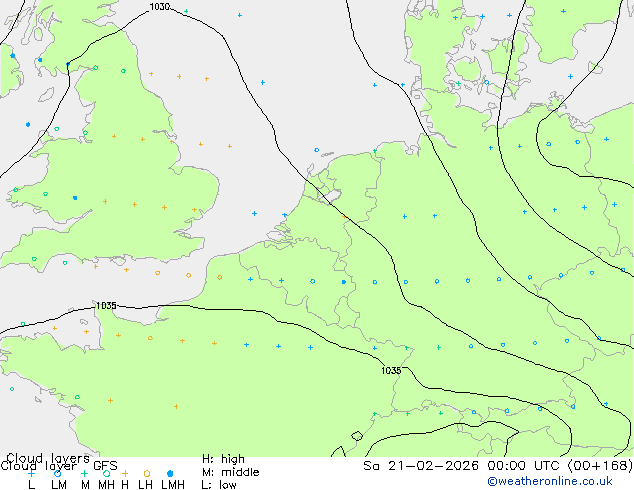Click the 'H: high' legend text
The height and width of the screenshot is (490, 634).
pyautogui.click(x=223, y=459)
